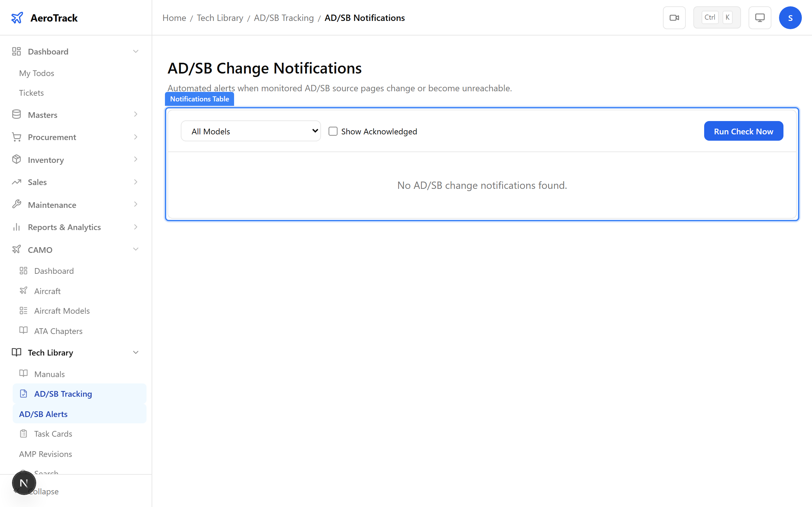Screen dimensions: 812x507
Task: Click the Maintenance wrench icon
Action: (x=16, y=205)
